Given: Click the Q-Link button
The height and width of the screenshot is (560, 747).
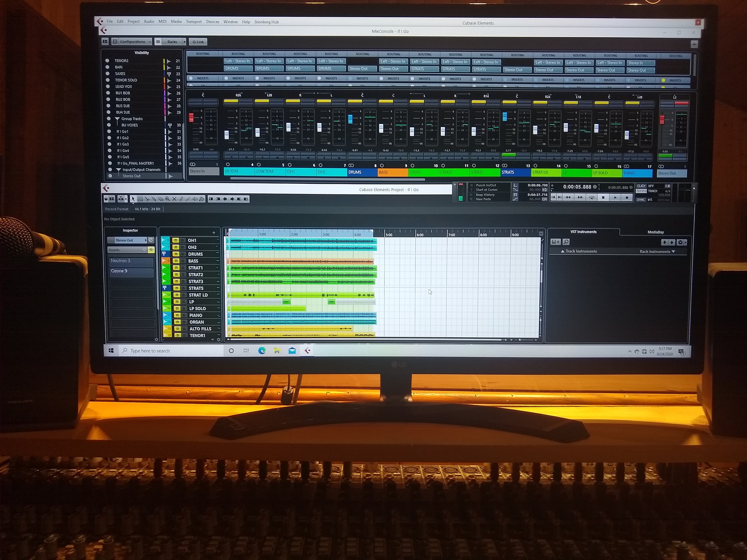Looking at the screenshot, I should coord(198,42).
